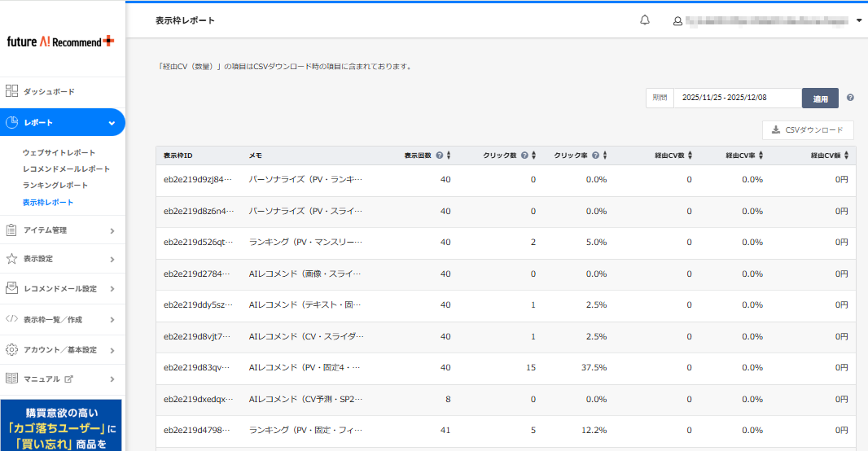Click the 表示枠一覧／作成 code icon
This screenshot has width=868, height=451.
[x=11, y=319]
